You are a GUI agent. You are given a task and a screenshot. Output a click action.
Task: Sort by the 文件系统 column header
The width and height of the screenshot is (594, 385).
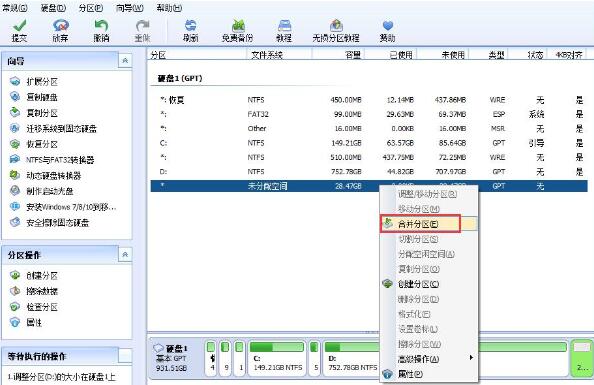tap(279, 55)
